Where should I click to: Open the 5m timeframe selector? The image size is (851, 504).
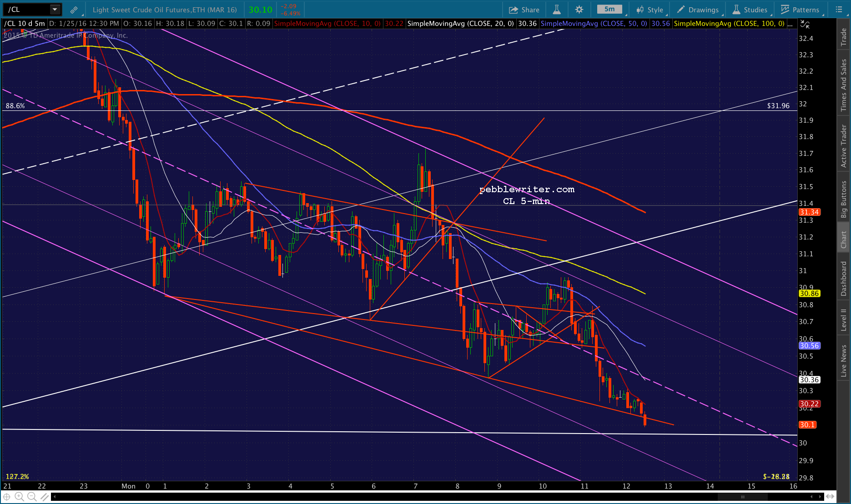609,9
